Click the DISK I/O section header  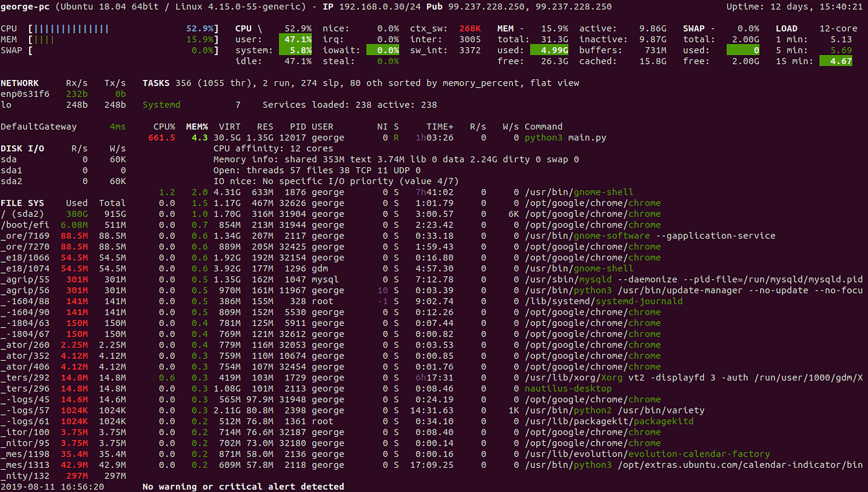pos(22,149)
